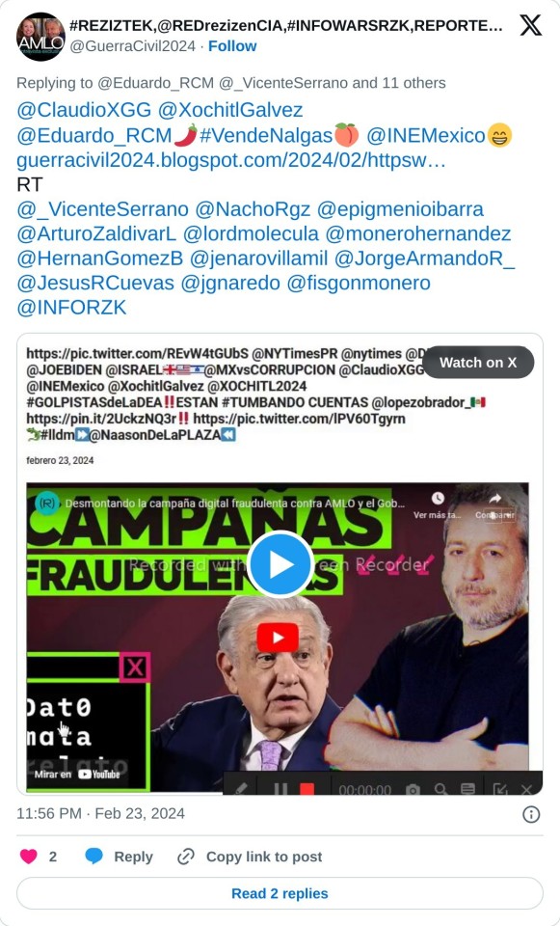Screen dimensions: 560x926
Task: Open Read 2 replies
Action: coord(280,893)
